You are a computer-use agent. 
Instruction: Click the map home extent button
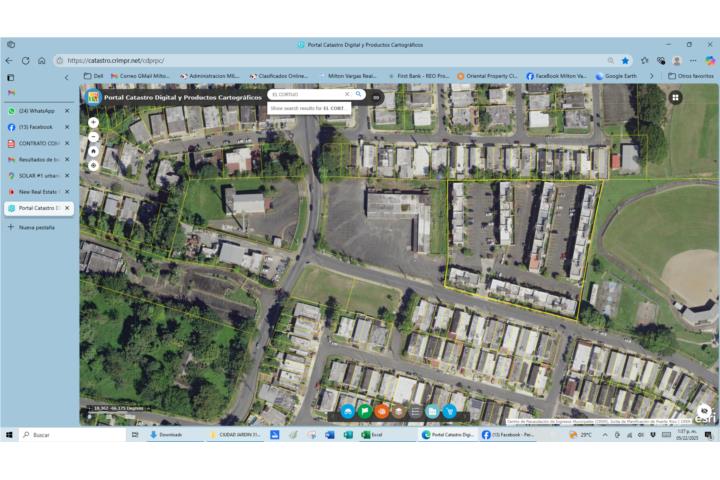pyautogui.click(x=93, y=151)
